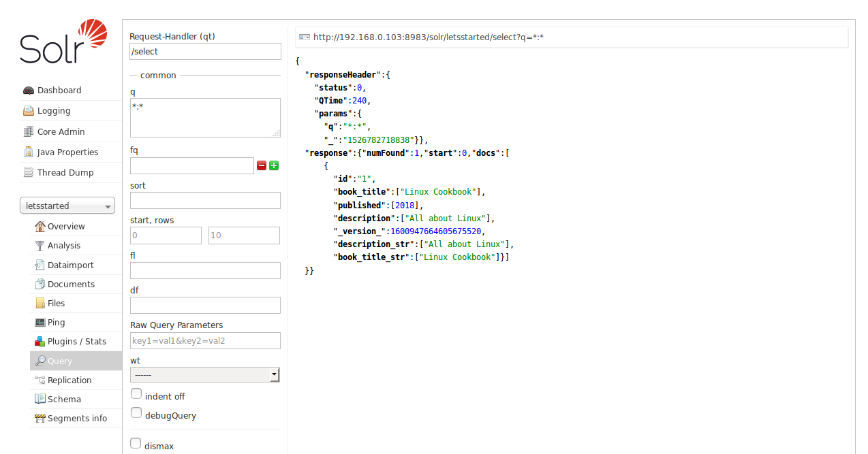Image resolution: width=868 pixels, height=454 pixels.
Task: Open the Schema menu item
Action: [64, 400]
